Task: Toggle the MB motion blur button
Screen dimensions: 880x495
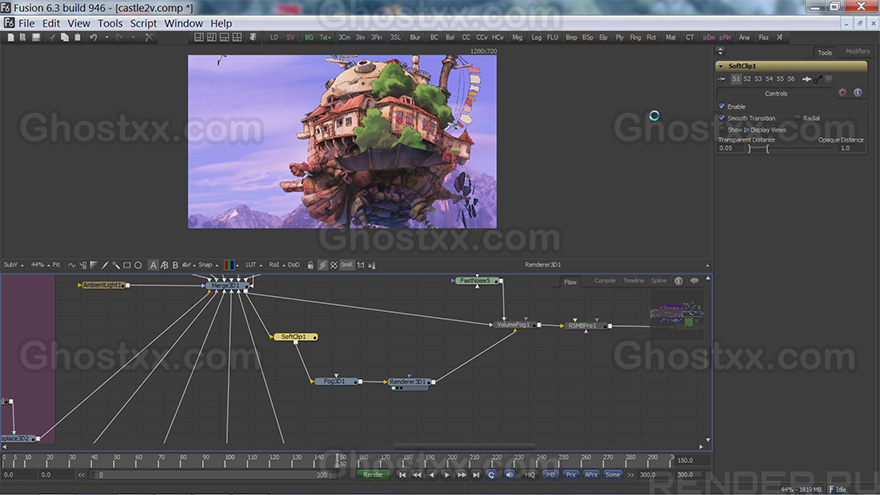Action: pos(550,475)
